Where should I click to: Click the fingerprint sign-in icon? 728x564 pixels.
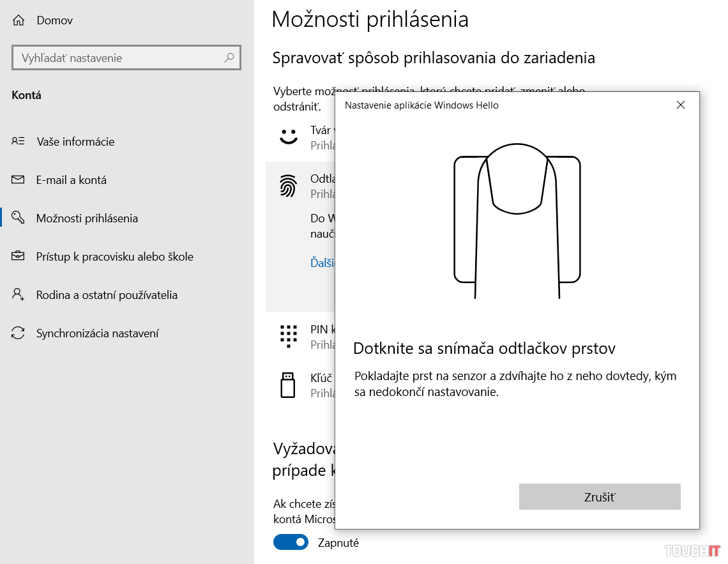pyautogui.click(x=288, y=186)
